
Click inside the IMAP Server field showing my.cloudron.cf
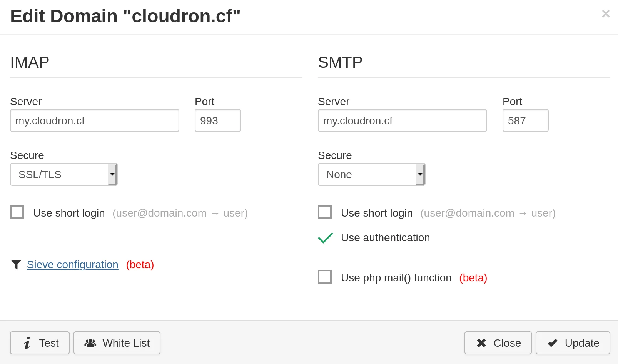tap(94, 120)
